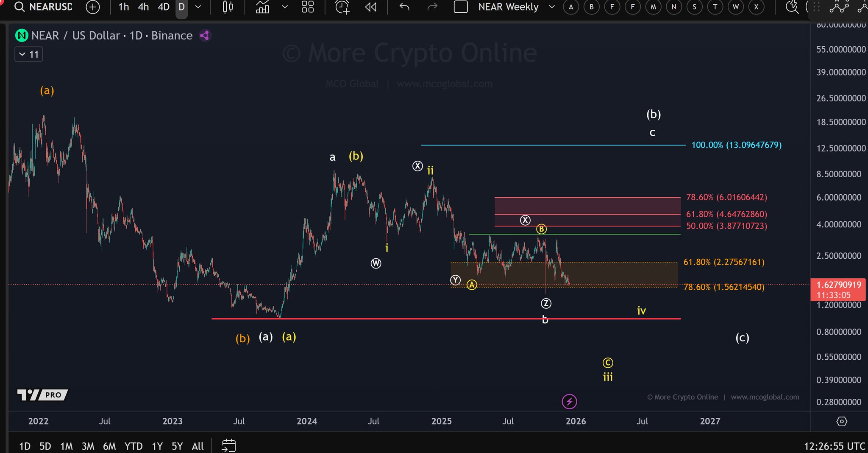The image size is (868, 453).
Task: Switch to the 1h timeframe
Action: 124,7
